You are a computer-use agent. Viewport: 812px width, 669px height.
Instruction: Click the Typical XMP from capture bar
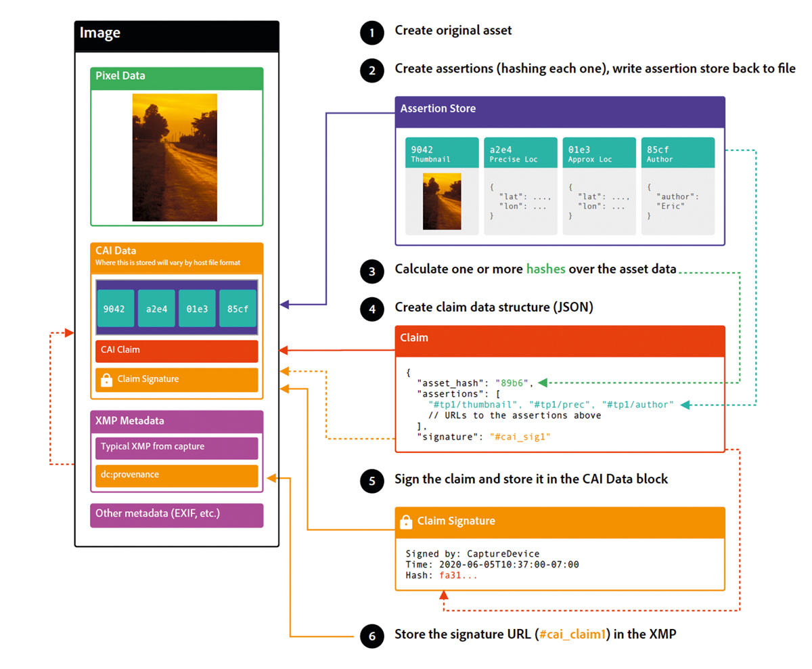(x=177, y=448)
